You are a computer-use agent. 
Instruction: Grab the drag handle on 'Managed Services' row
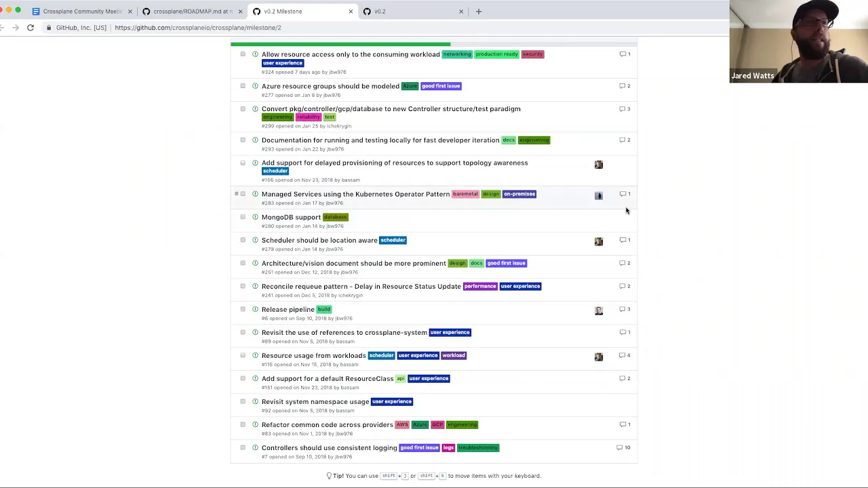coord(236,194)
